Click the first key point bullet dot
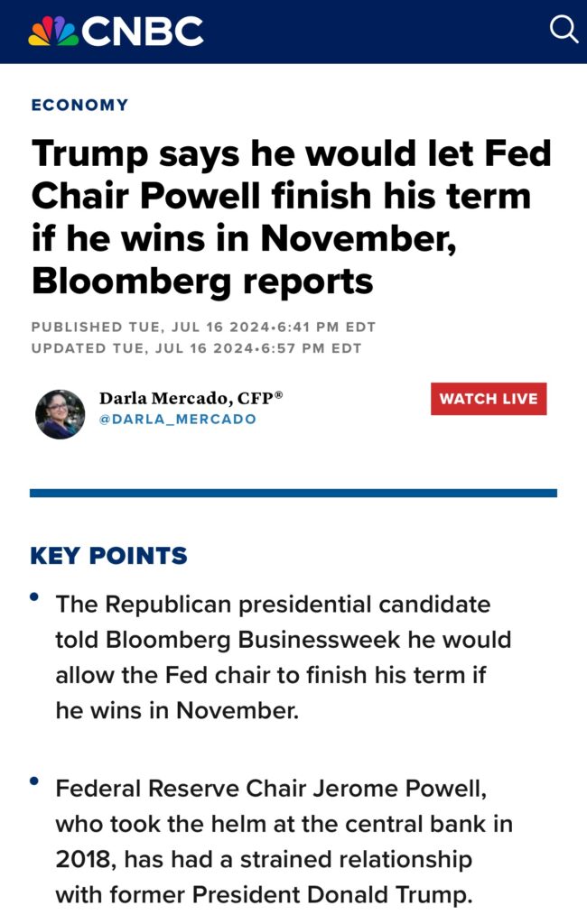The height and width of the screenshot is (924, 587). (x=34, y=596)
